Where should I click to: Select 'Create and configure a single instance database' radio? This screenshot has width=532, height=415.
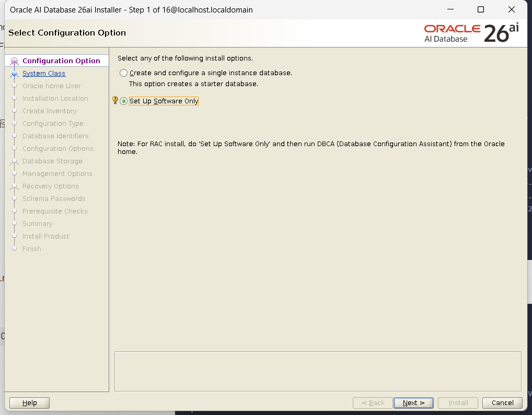[x=123, y=73]
